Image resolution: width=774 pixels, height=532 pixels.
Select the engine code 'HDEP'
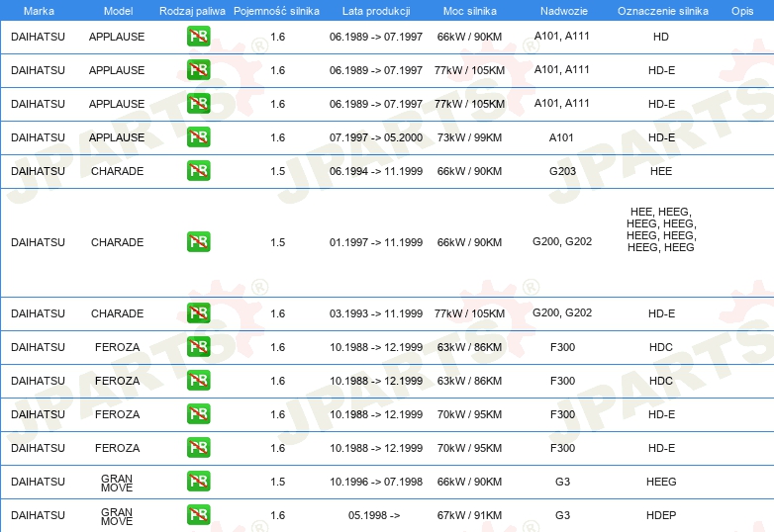click(661, 515)
